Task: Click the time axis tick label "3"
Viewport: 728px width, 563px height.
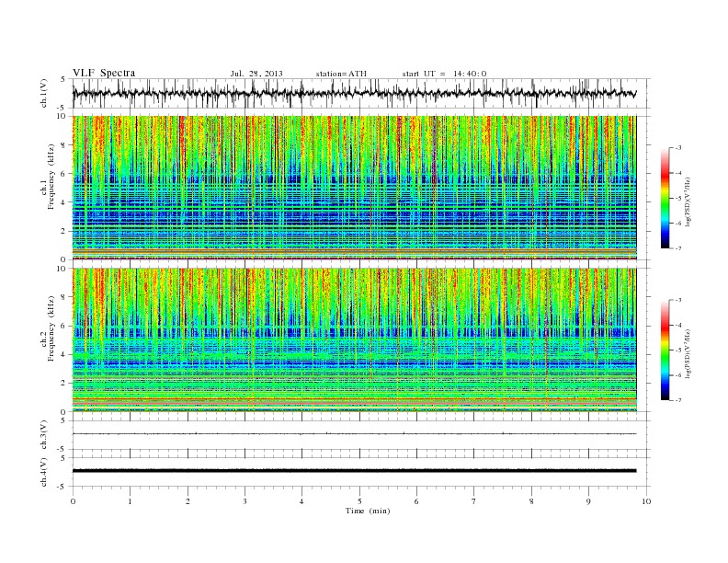Action: 245,501
